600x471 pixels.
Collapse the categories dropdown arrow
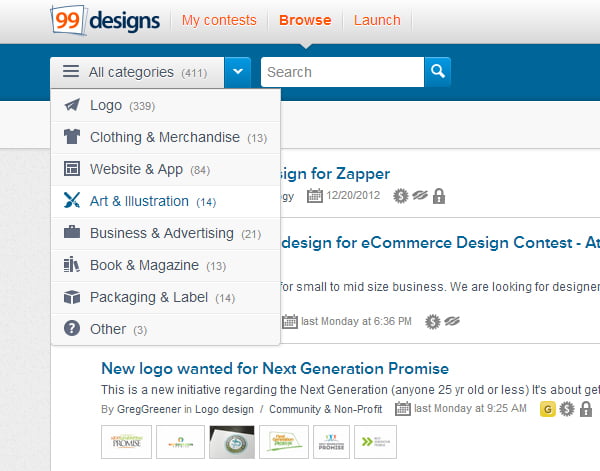238,72
